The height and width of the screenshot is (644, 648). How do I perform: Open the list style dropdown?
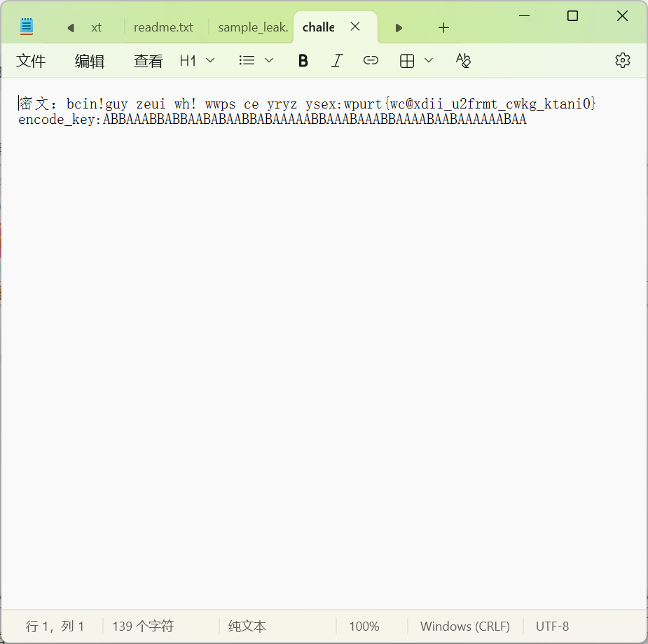pyautogui.click(x=256, y=61)
